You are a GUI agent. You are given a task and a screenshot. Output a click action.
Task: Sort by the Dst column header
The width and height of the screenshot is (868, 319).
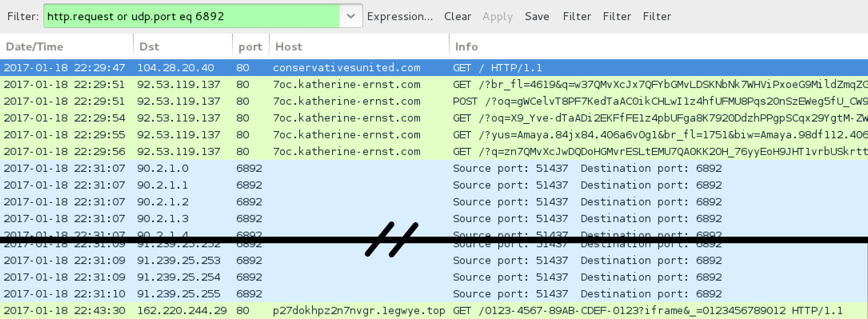coord(183,46)
